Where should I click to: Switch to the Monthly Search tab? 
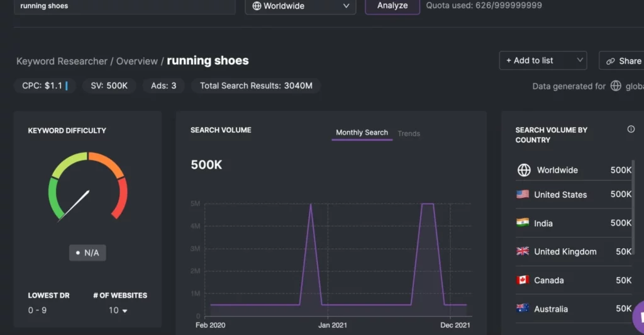tap(362, 133)
